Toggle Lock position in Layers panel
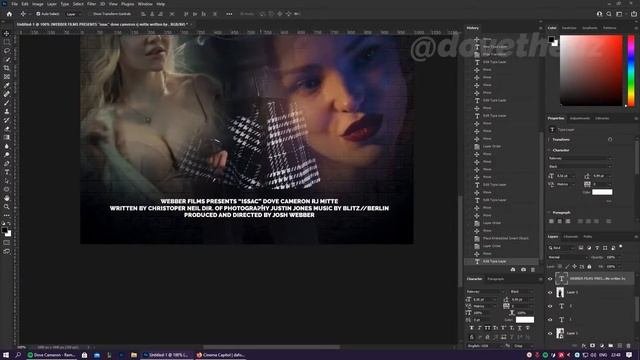This screenshot has width=640, height=360. [x=574, y=267]
